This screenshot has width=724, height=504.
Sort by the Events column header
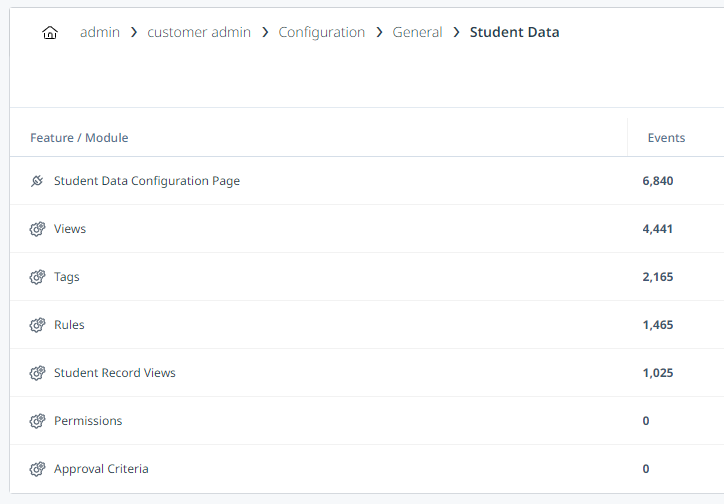pos(666,138)
